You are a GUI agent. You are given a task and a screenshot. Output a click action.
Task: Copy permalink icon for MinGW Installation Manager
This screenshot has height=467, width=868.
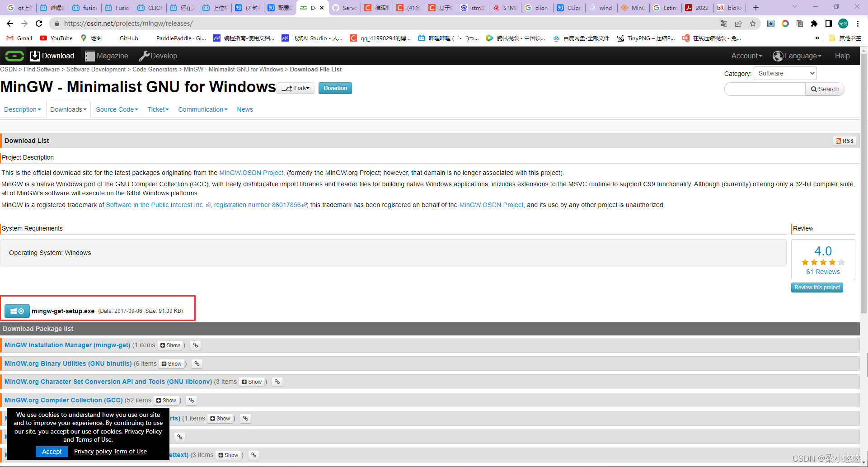(195, 345)
